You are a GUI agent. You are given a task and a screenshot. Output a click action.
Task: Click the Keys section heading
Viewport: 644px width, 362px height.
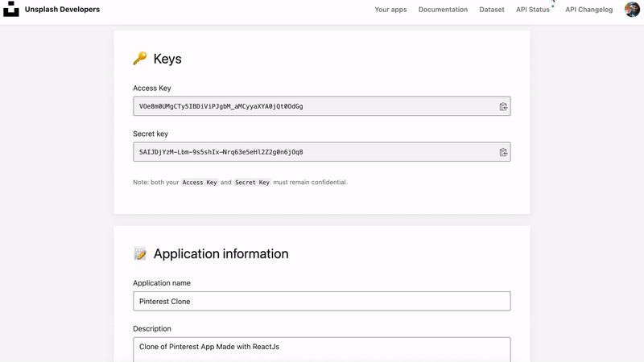(167, 59)
